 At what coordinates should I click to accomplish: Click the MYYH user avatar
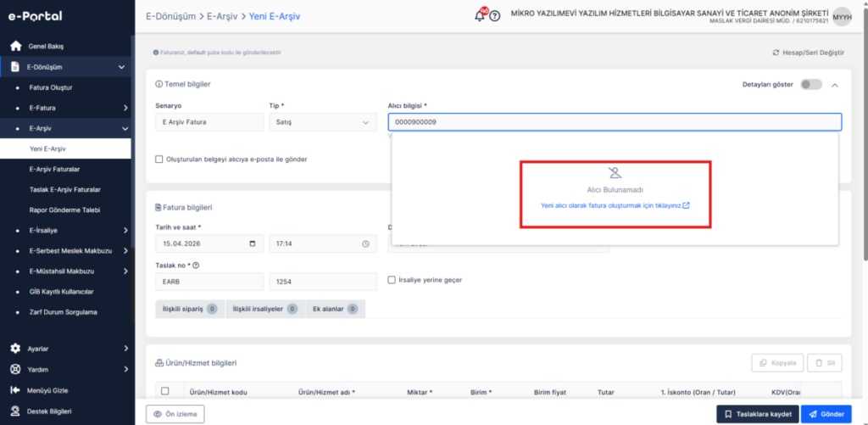(x=842, y=17)
